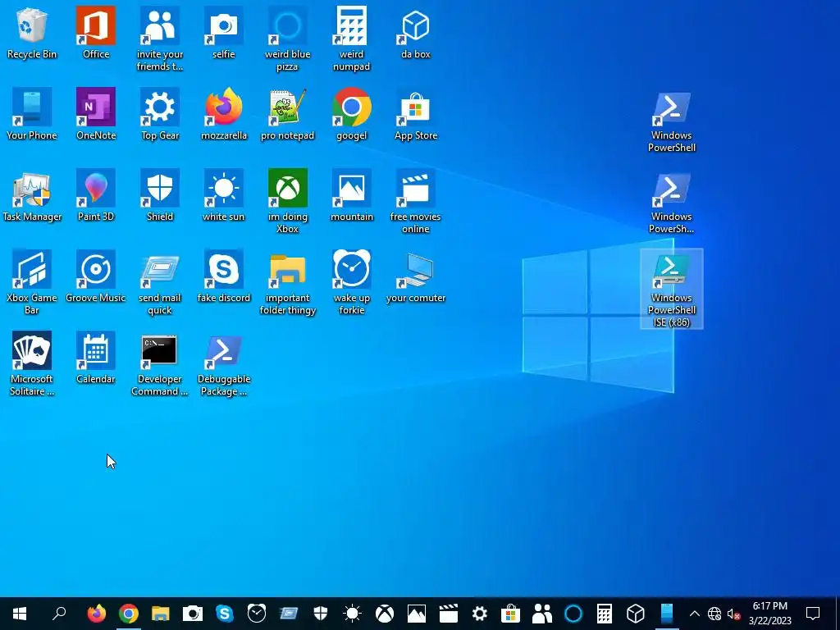
Task: Open Photos app from the taskbar
Action: (416, 614)
